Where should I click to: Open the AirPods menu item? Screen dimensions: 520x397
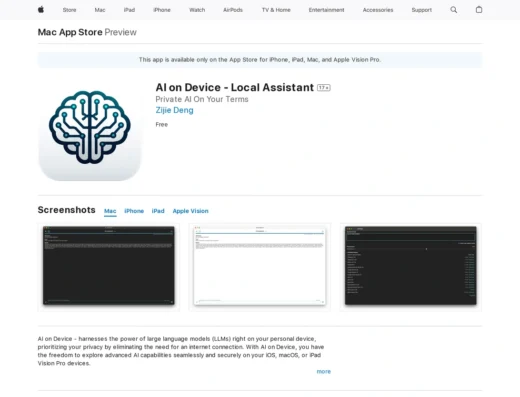(233, 10)
